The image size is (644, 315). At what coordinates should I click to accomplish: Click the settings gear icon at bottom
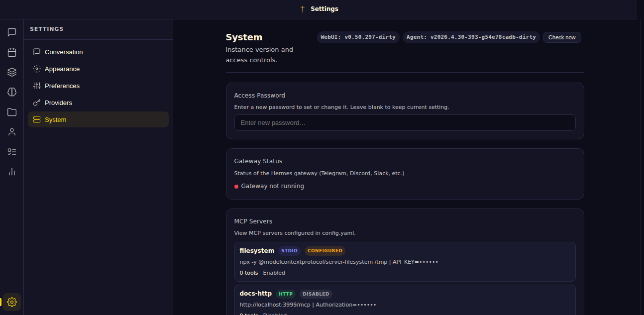[12, 302]
